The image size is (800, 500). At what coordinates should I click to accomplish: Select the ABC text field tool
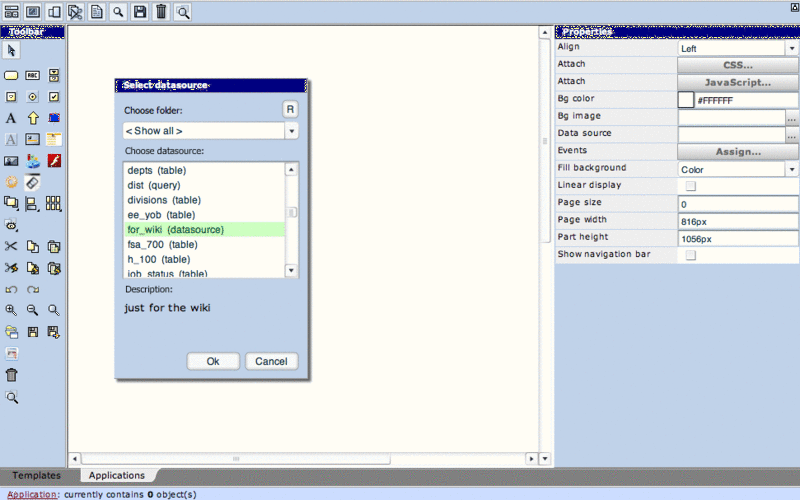[x=32, y=75]
